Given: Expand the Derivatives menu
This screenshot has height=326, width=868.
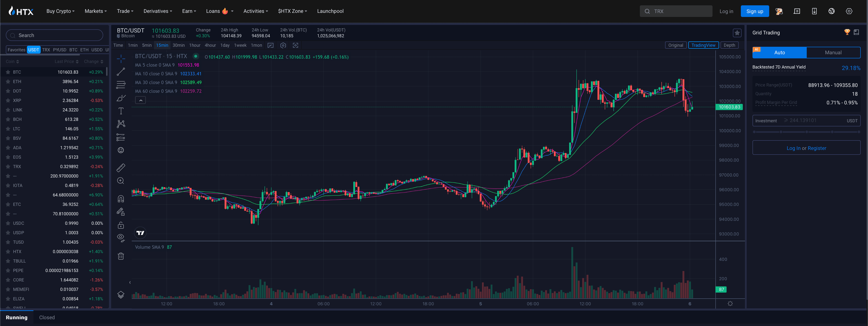Looking at the screenshot, I should 157,11.
